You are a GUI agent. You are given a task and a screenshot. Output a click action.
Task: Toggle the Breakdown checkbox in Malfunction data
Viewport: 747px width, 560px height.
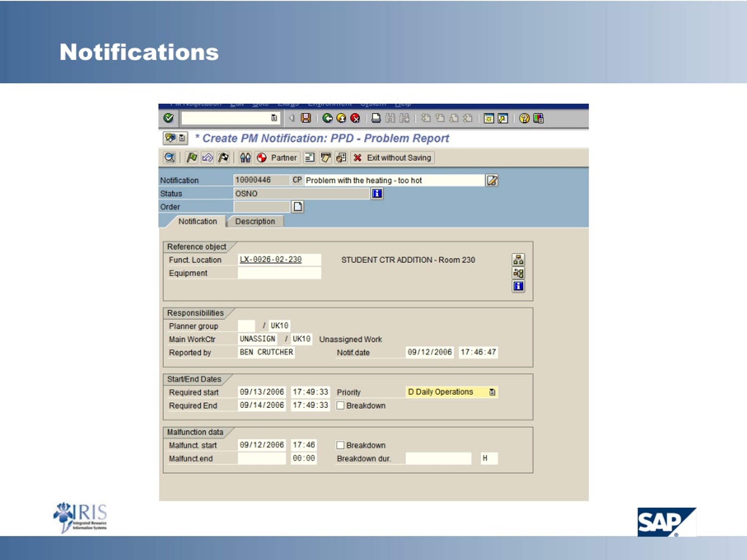pos(341,445)
